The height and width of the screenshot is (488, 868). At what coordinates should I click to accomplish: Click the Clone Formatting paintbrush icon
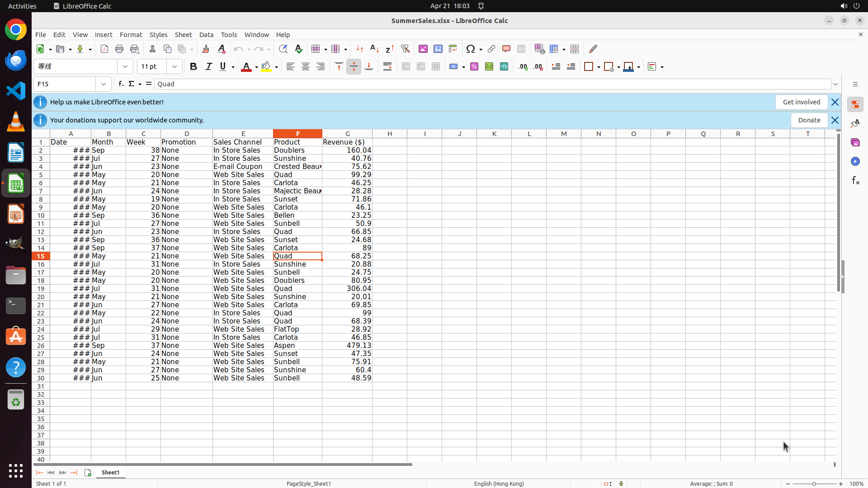coord(206,49)
